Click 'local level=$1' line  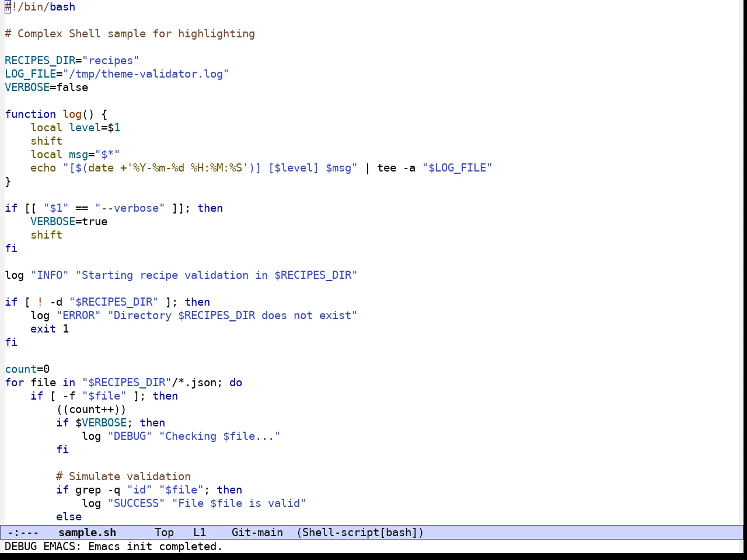75,128
